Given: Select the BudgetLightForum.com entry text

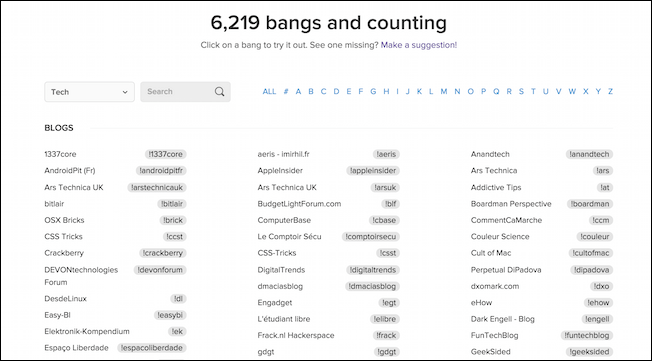Looking at the screenshot, I should click(x=299, y=204).
